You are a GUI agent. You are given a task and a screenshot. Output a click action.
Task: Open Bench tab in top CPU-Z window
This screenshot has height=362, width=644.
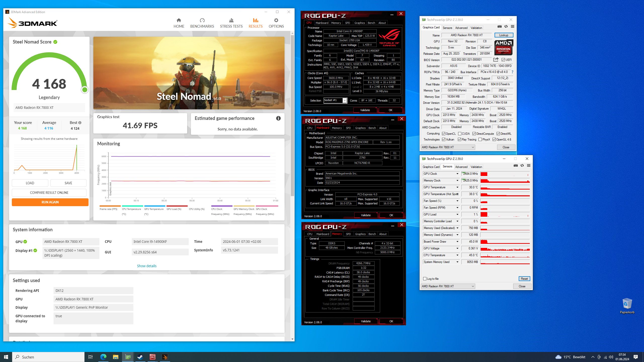coord(371,23)
